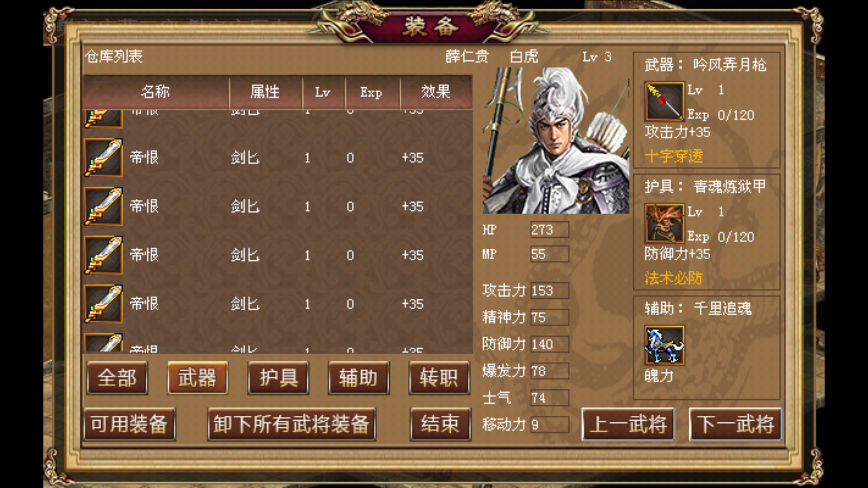The image size is (868, 488).
Task: Click the 可用装备 available equipment button
Action: pos(129,424)
